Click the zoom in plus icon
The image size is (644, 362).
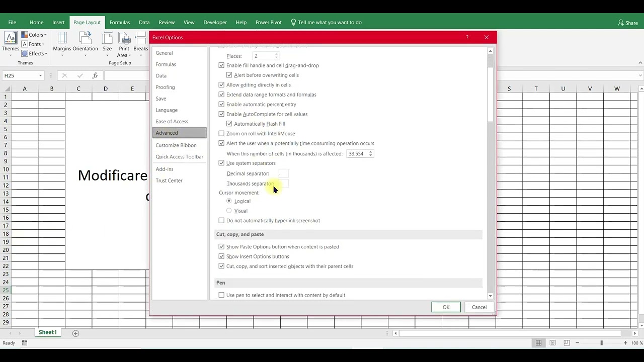click(x=625, y=343)
